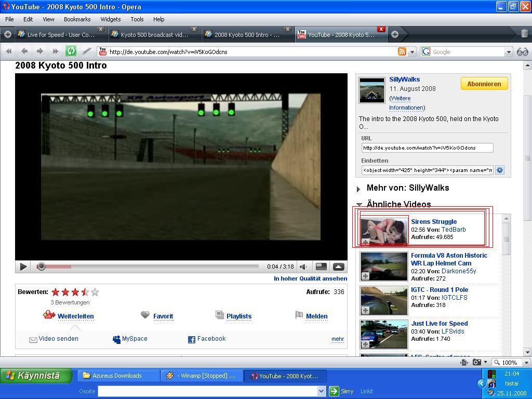Viewport: 532px width, 399px height.
Task: Click the Siirry go button on taskbar
Action: 341,391
